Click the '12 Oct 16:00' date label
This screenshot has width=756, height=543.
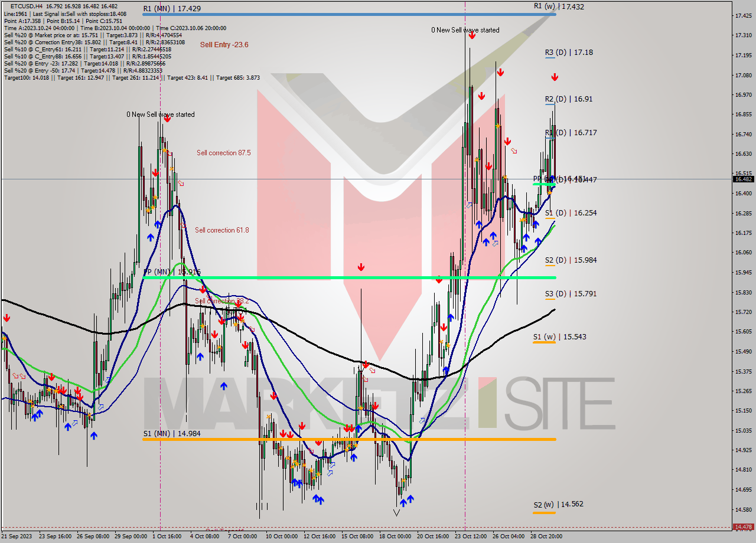320,537
